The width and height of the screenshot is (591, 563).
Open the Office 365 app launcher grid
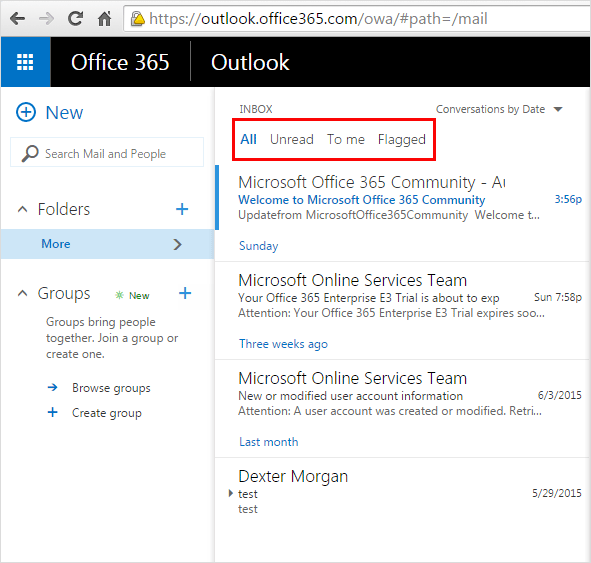coord(25,62)
